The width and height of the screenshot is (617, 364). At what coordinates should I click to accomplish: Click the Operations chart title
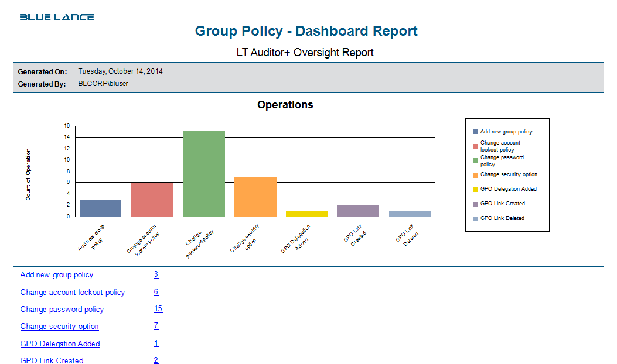click(285, 104)
